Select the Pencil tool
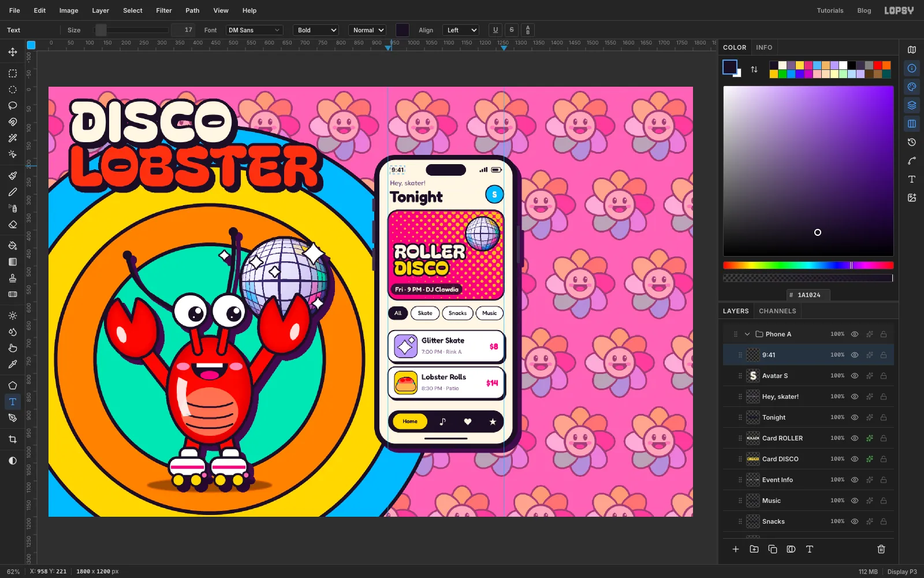This screenshot has height=578, width=924. tap(13, 192)
